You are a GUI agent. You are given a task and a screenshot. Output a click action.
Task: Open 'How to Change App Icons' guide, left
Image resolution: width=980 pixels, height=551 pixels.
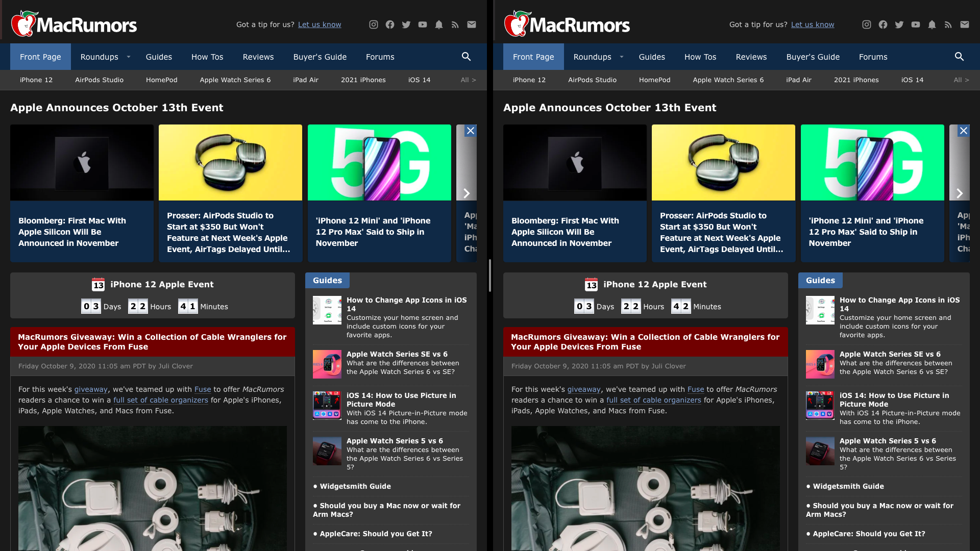pos(407,304)
